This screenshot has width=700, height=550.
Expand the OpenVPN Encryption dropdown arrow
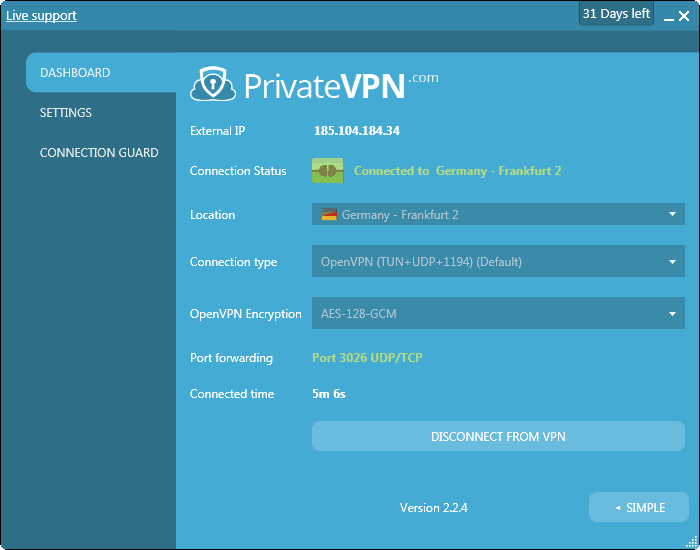672,314
